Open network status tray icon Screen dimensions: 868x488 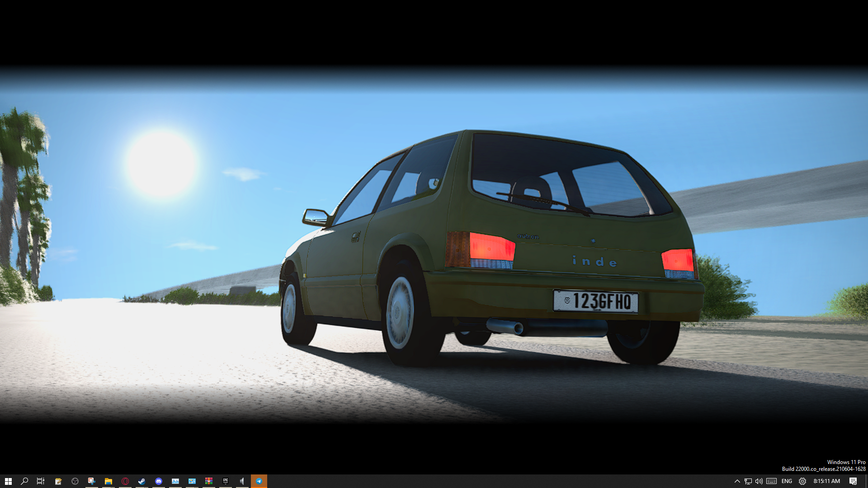coord(748,481)
